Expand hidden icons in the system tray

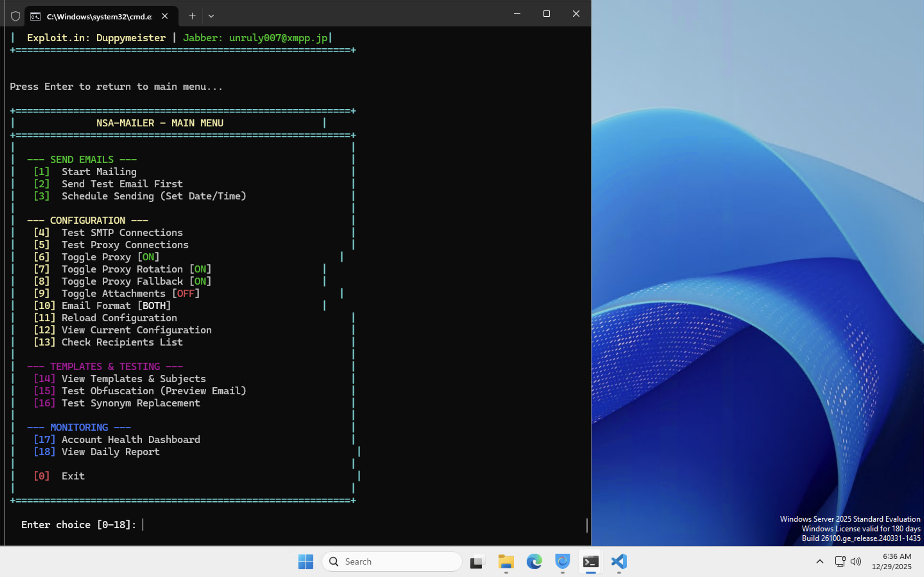click(819, 561)
